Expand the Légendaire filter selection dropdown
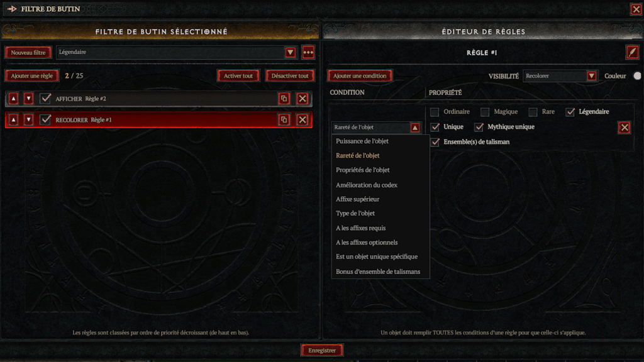Viewport: 644px width, 362px height. pos(291,53)
